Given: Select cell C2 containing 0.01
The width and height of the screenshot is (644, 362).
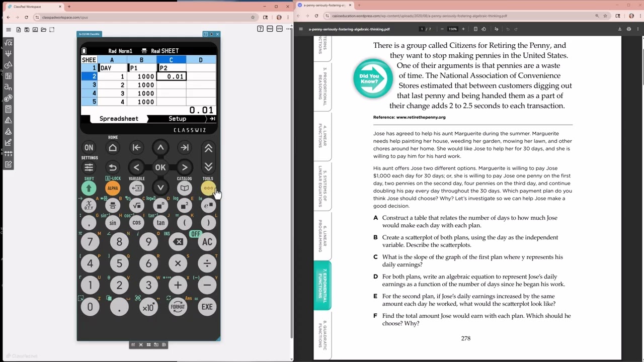Looking at the screenshot, I should click(171, 76).
